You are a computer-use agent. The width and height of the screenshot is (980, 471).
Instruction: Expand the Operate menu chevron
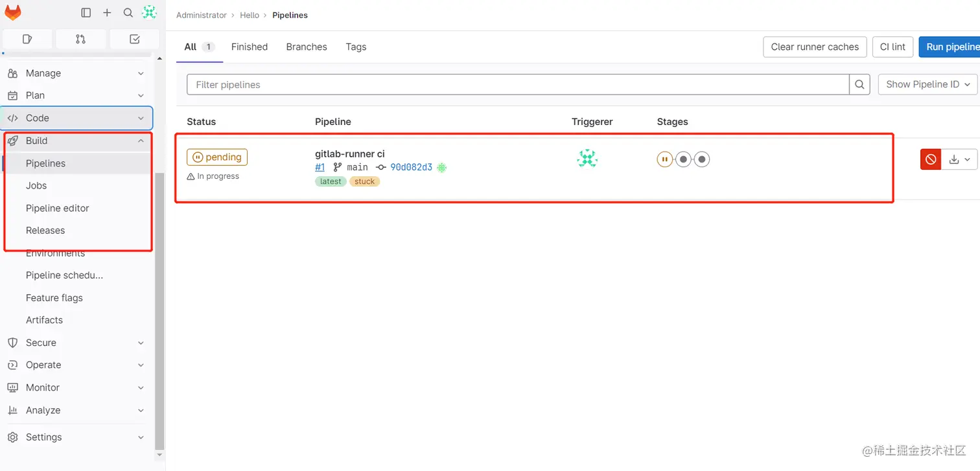coord(141,365)
